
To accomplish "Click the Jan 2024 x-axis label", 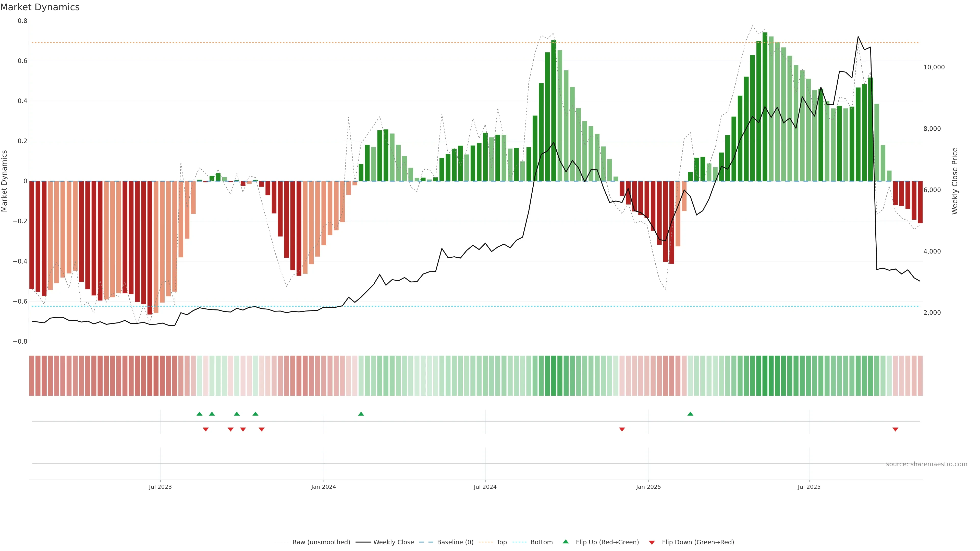I will 323,487.
